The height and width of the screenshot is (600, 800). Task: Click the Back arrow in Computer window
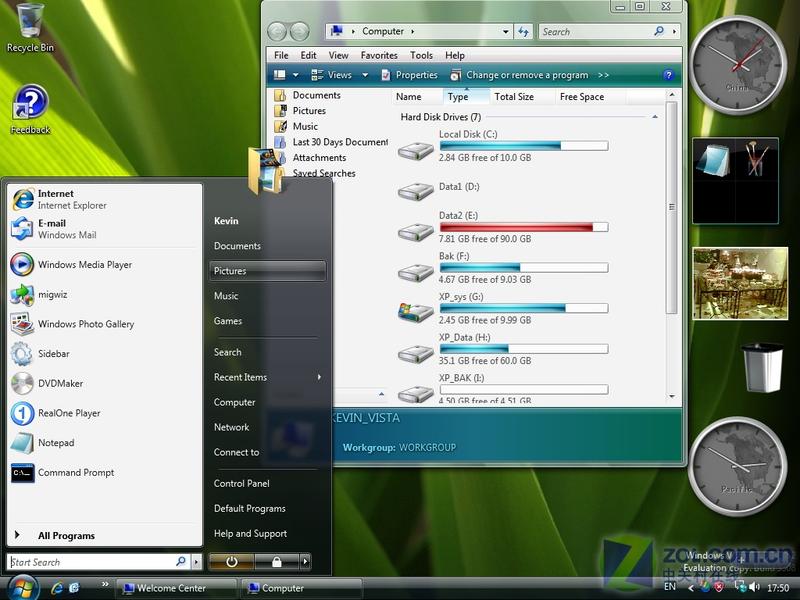coord(277,32)
